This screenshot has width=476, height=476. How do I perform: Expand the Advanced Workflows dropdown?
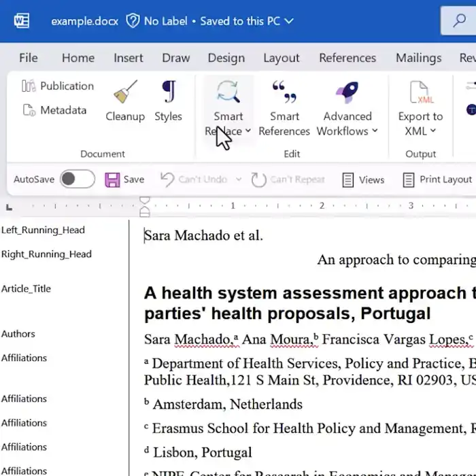pos(375,131)
